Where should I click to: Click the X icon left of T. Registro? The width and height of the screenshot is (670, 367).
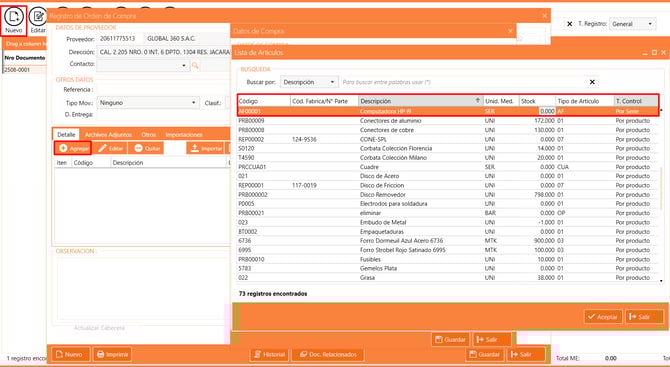point(569,24)
